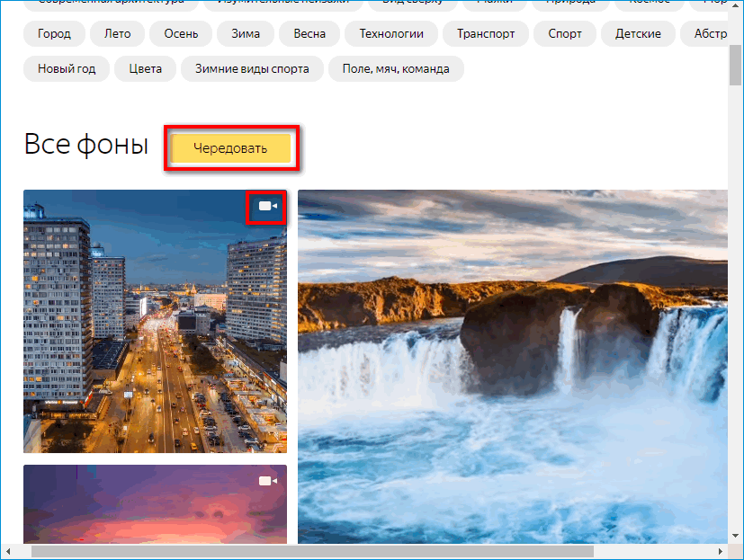Click the Спорт filter chip
This screenshot has width=744, height=560.
(564, 33)
